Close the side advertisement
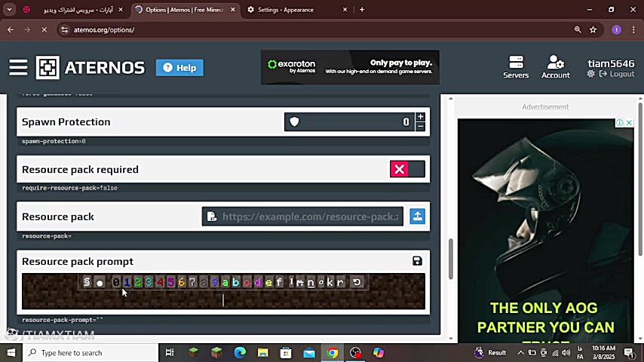The image size is (644, 362). pyautogui.click(x=629, y=122)
